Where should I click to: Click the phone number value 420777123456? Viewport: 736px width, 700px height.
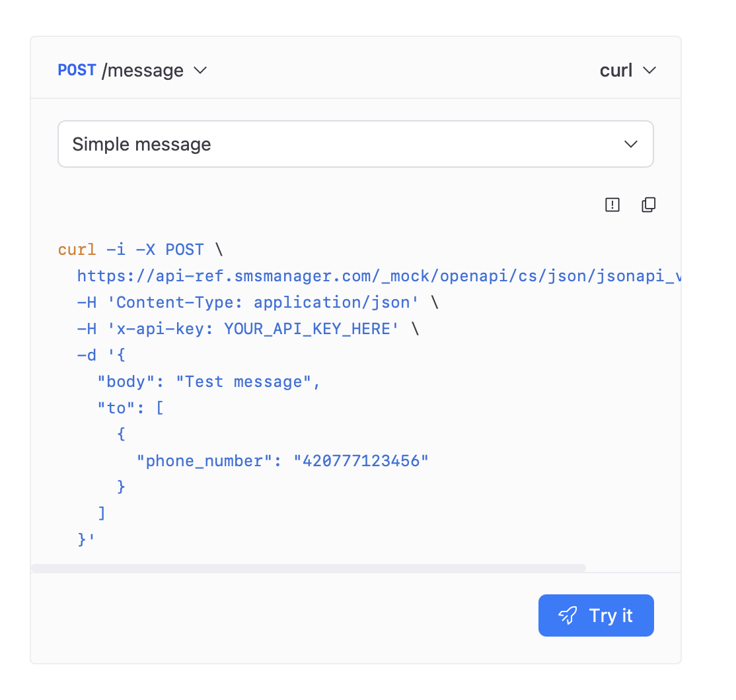pos(361,461)
